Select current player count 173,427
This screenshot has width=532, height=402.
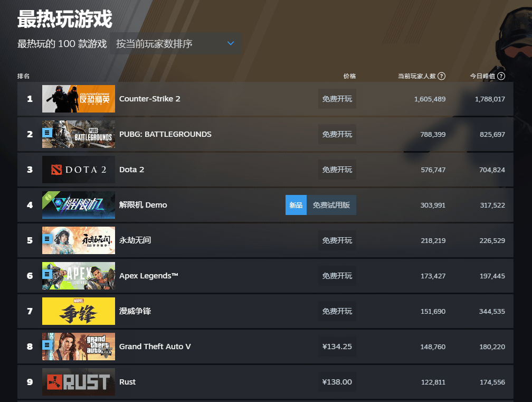click(433, 276)
